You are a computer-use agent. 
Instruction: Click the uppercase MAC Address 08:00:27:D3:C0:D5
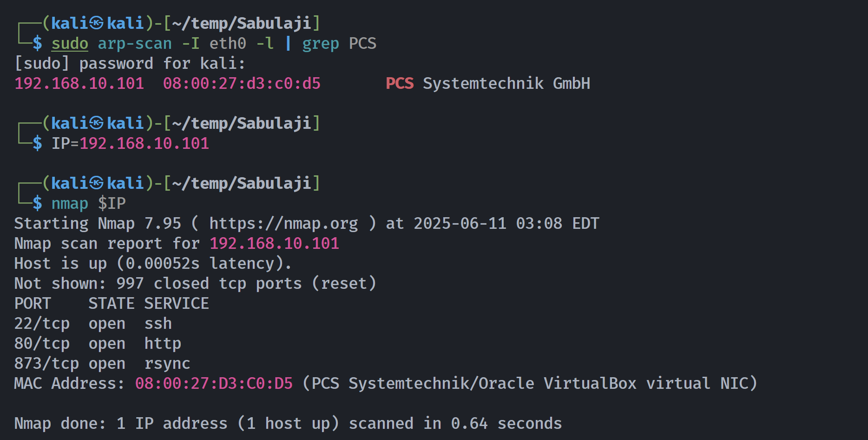coord(214,384)
